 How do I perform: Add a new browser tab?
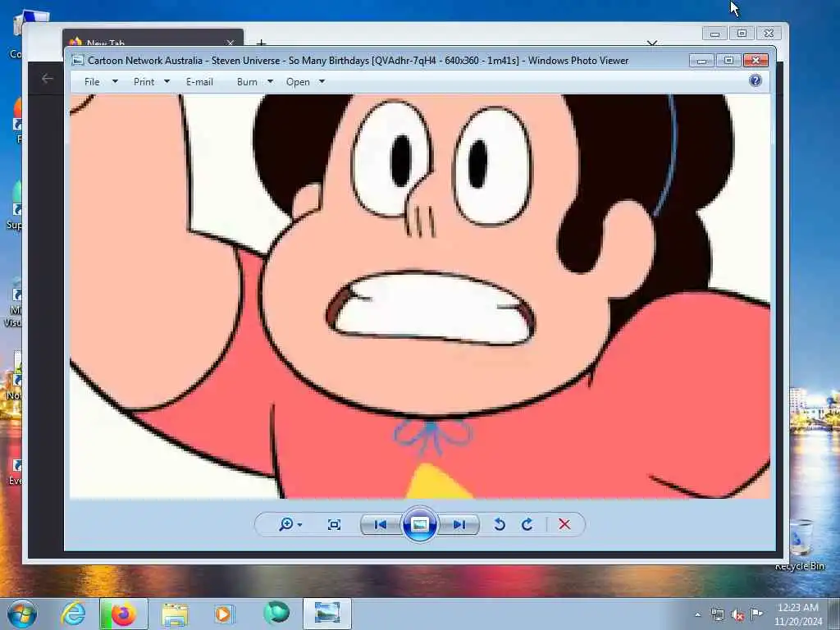[262, 43]
